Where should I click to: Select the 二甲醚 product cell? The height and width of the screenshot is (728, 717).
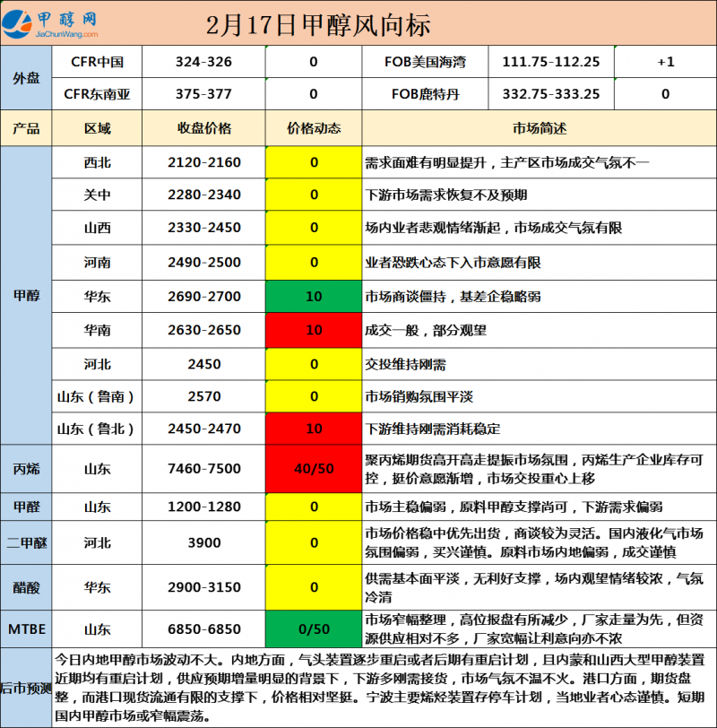tap(26, 542)
